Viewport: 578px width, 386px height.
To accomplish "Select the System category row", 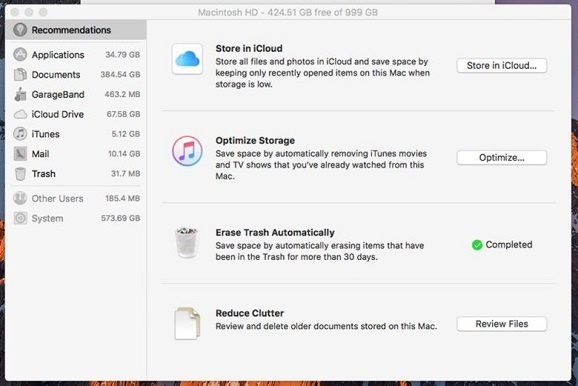I will click(x=76, y=218).
